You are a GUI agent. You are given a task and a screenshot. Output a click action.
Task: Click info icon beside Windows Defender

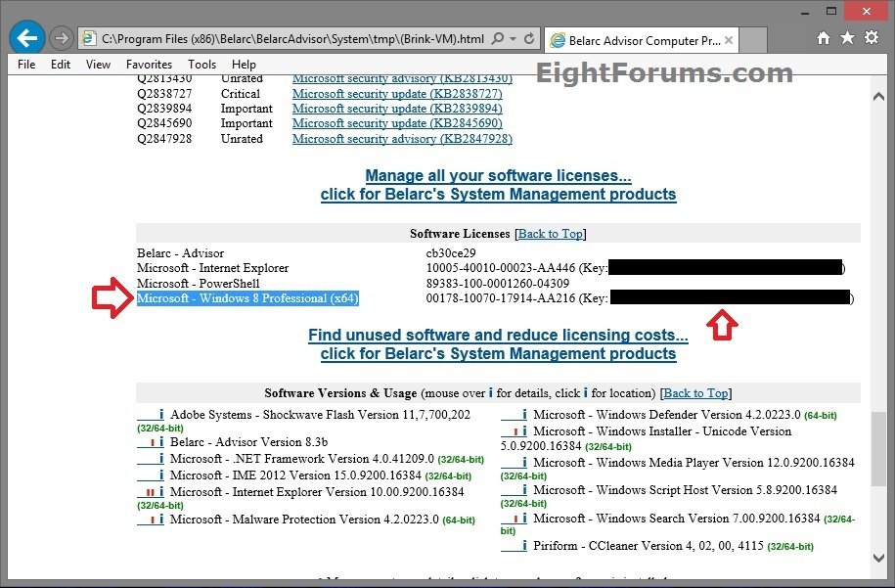(525, 415)
